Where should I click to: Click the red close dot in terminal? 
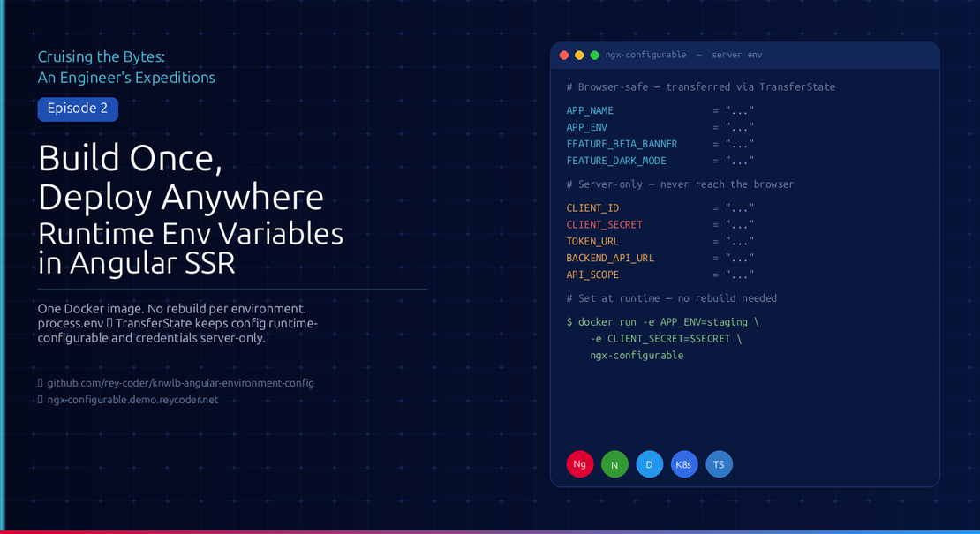(564, 55)
